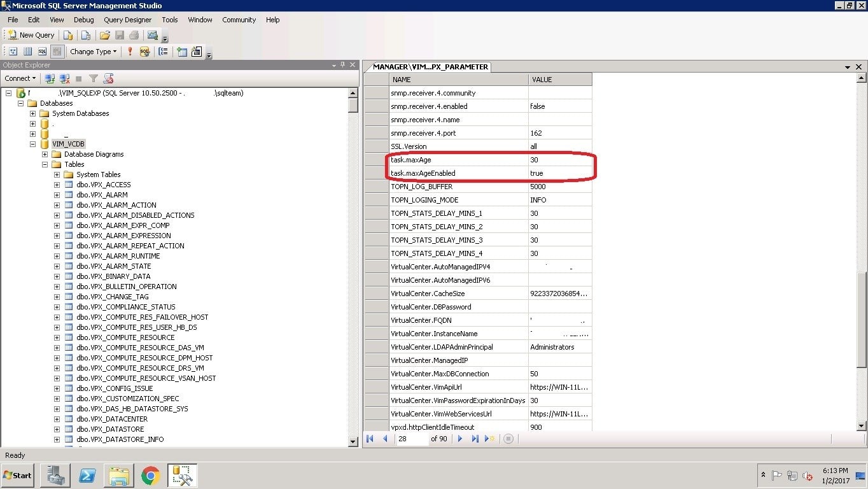Click the Activity Monitor toolbar icon

click(152, 35)
